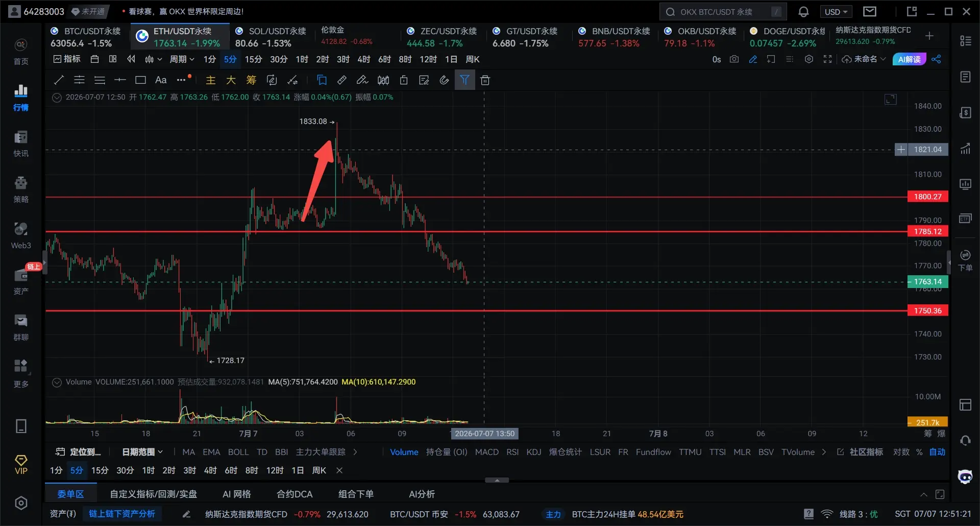Open candlestick chart type dropdown

153,59
